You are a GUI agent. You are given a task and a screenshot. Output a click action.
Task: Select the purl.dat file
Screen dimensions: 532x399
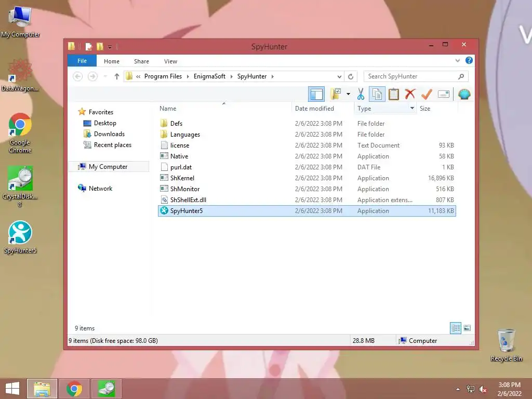[307, 167]
